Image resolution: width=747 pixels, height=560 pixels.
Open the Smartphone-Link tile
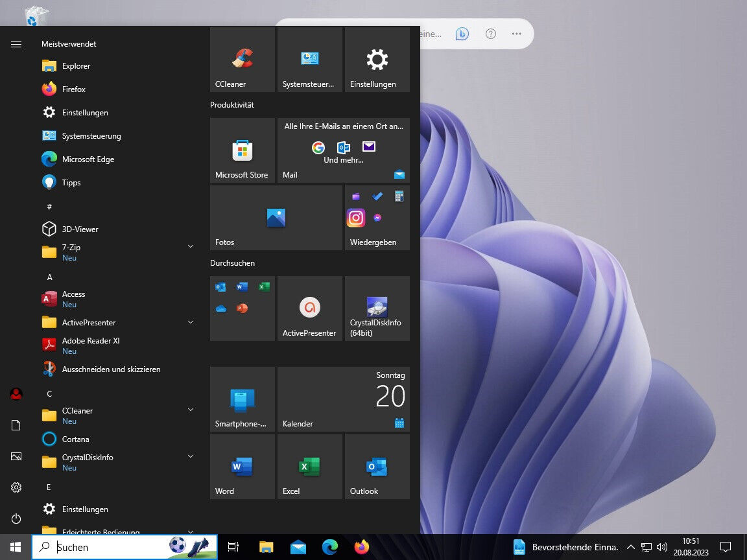(x=243, y=399)
